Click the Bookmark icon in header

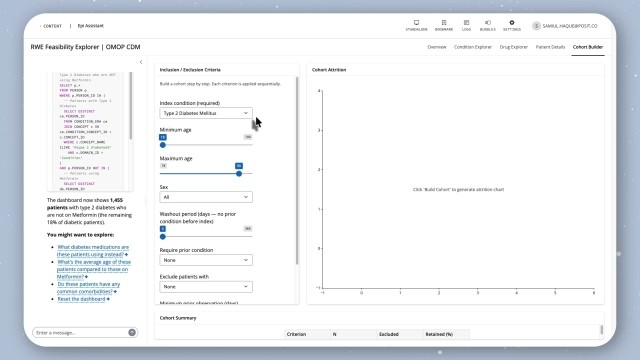(x=444, y=22)
